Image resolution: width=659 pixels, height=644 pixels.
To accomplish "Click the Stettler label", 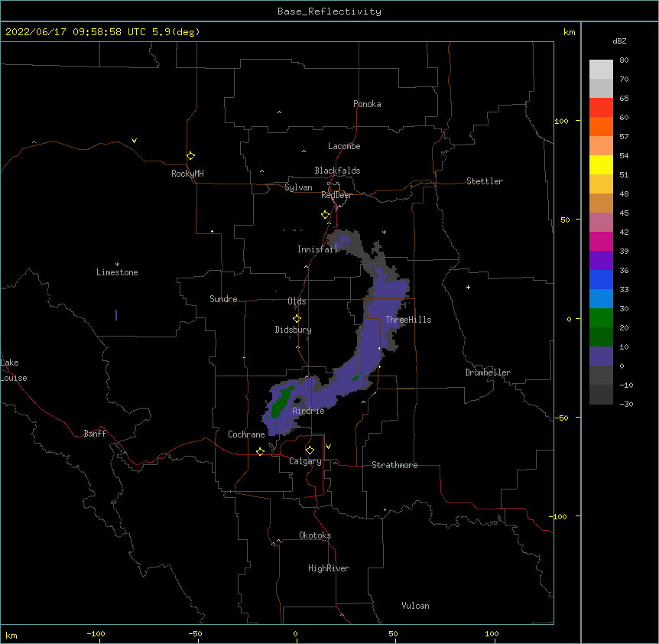I will pyautogui.click(x=484, y=181).
